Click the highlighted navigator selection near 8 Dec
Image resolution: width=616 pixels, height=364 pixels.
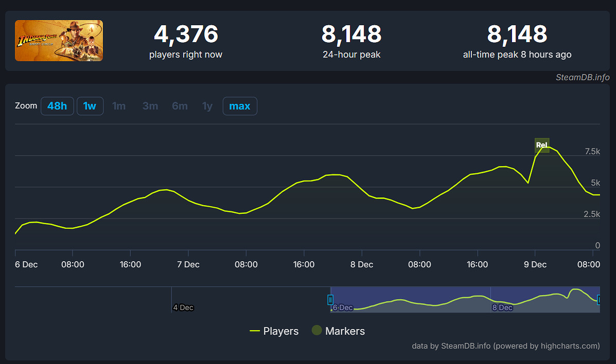click(463, 300)
